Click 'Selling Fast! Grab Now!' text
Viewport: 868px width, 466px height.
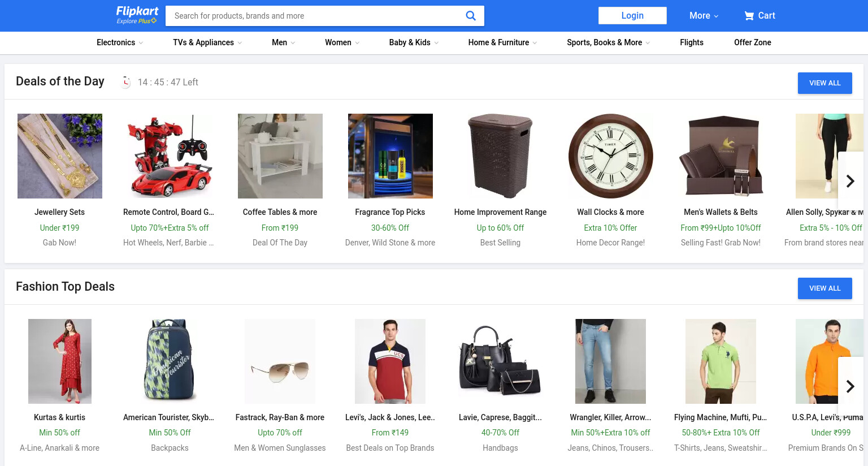(x=721, y=243)
